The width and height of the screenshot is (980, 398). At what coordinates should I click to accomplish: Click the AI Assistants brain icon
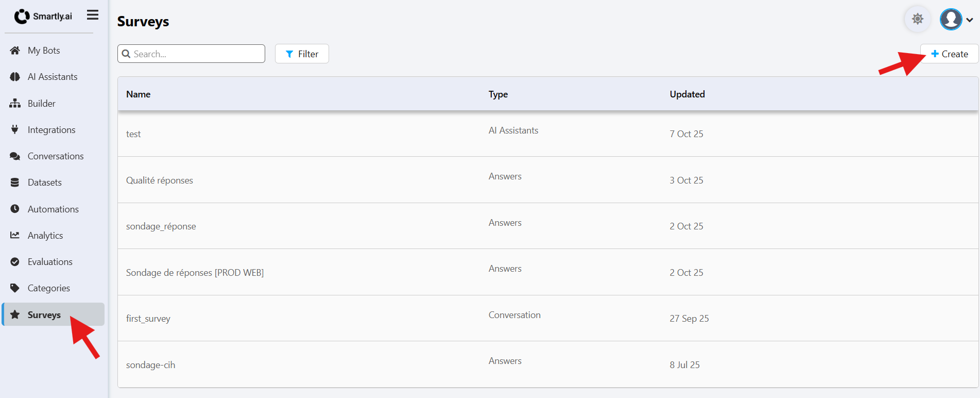(15, 77)
